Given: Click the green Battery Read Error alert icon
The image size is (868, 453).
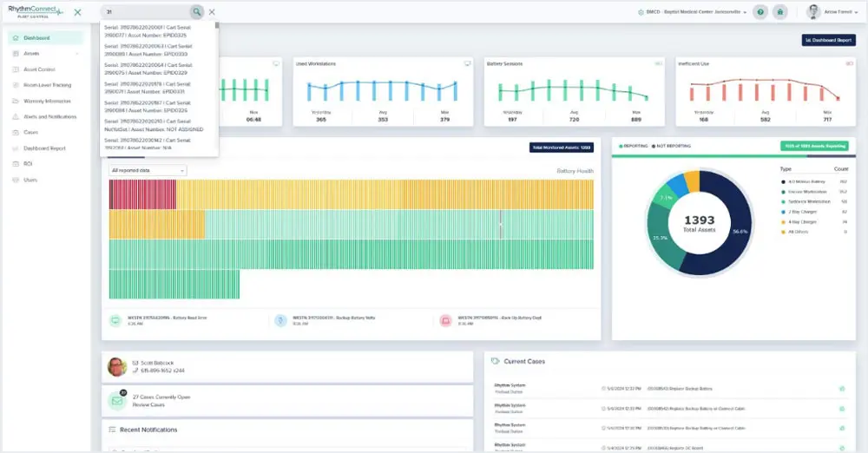Looking at the screenshot, I should pos(115,320).
